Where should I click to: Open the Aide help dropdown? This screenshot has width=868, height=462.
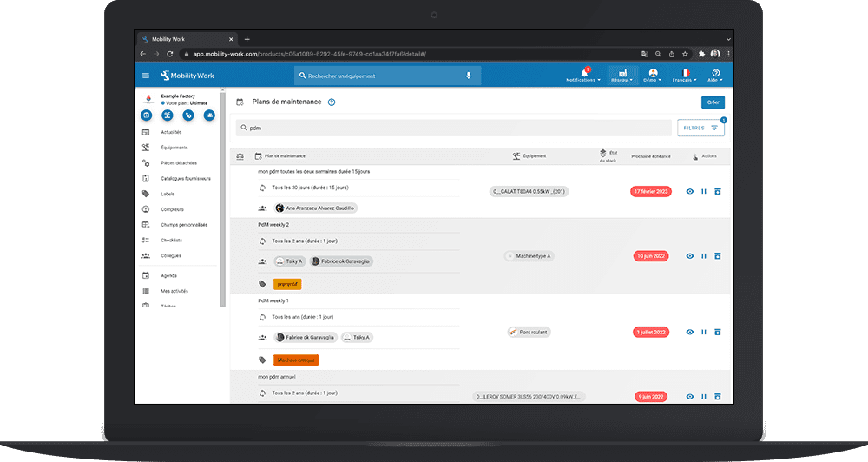point(715,76)
